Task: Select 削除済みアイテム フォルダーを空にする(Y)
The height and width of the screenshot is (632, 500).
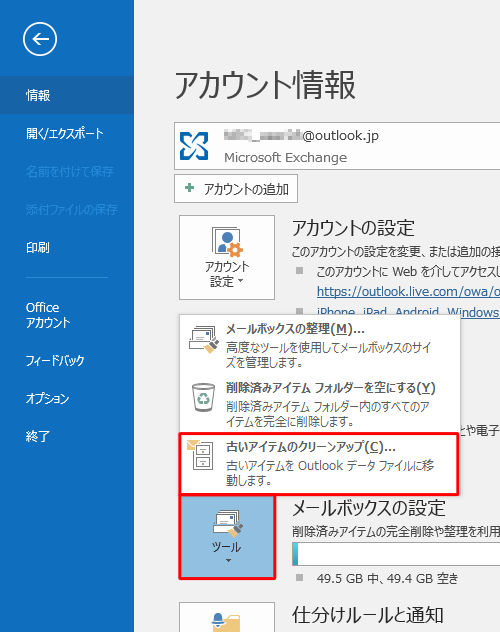Action: tap(320, 404)
